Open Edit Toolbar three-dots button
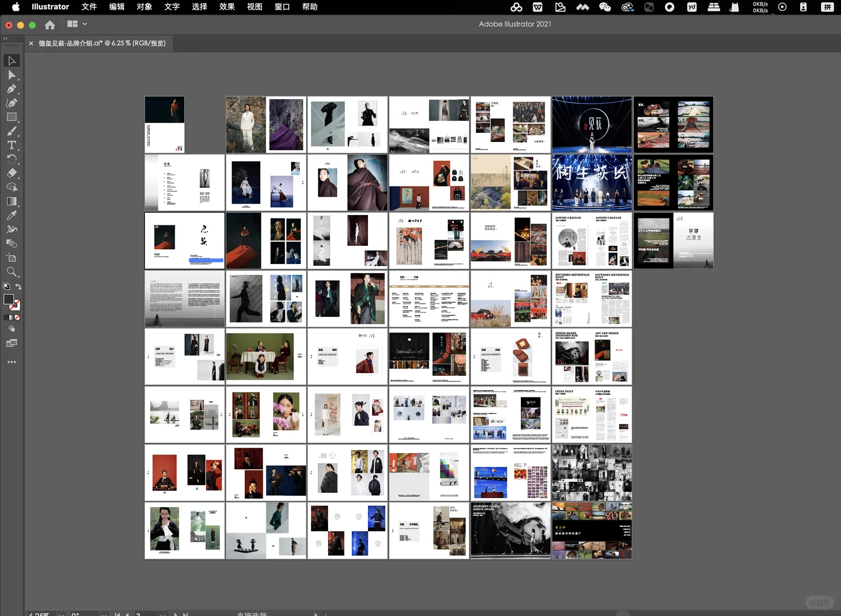 coord(11,362)
